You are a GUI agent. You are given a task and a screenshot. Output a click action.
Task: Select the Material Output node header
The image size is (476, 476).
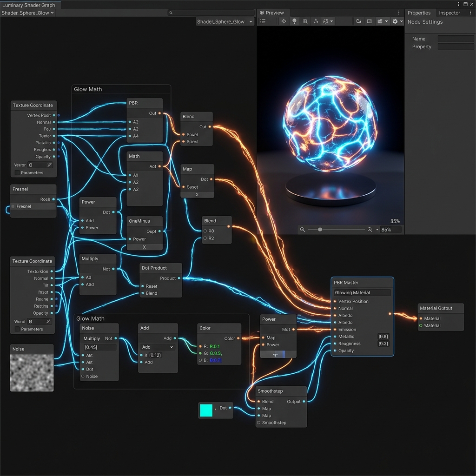(x=441, y=308)
